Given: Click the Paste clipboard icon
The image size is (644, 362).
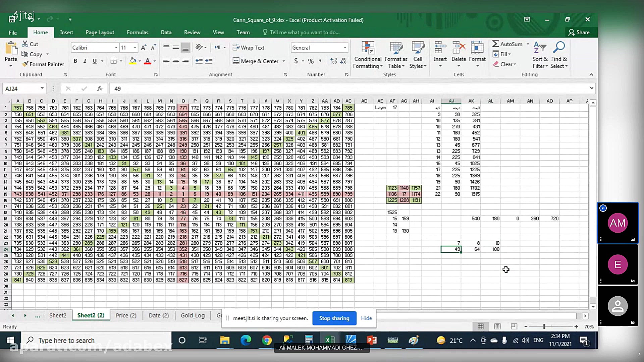Looking at the screenshot, I should point(11,48).
